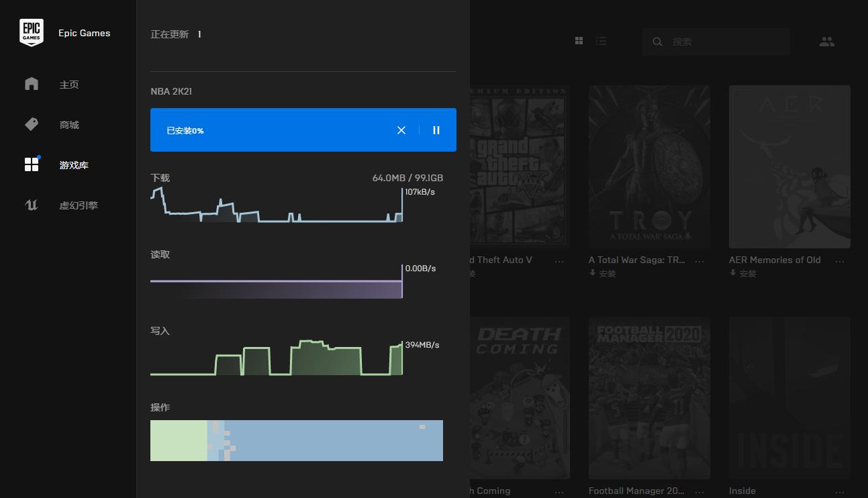Click the search magnifier icon
The height and width of the screenshot is (498, 868).
click(657, 42)
